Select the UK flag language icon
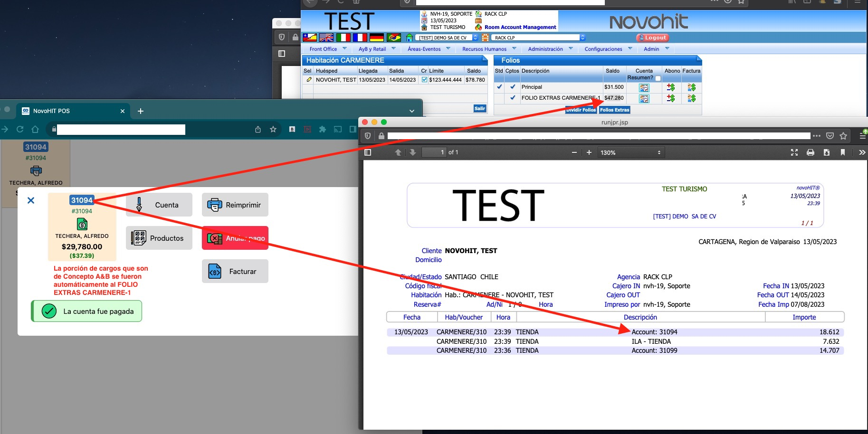Screen dimensions: 868x434 tap(326, 38)
